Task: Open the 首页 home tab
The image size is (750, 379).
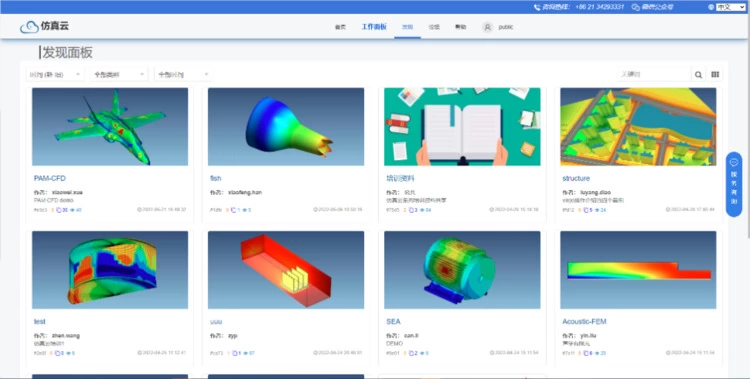Action: tap(340, 27)
